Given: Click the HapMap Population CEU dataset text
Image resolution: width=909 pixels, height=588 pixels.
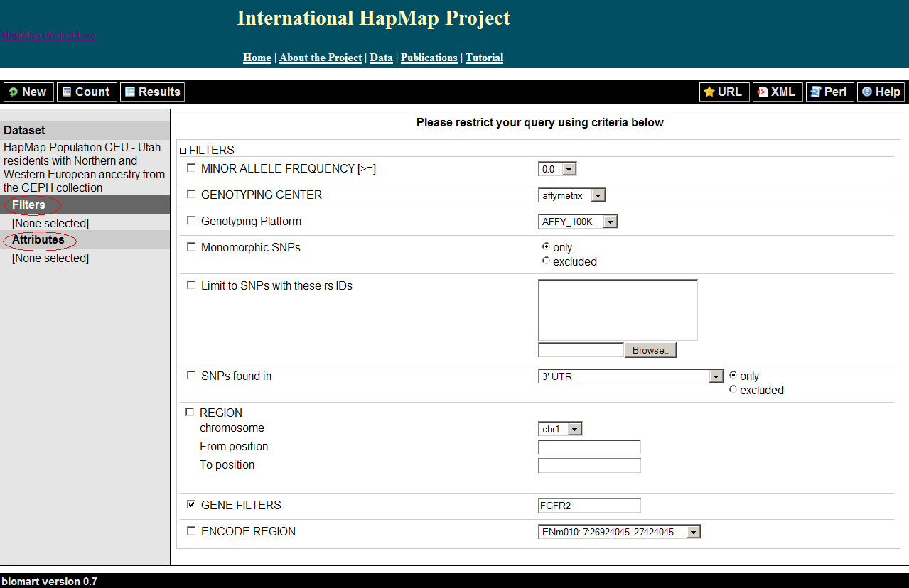Looking at the screenshot, I should click(85, 168).
